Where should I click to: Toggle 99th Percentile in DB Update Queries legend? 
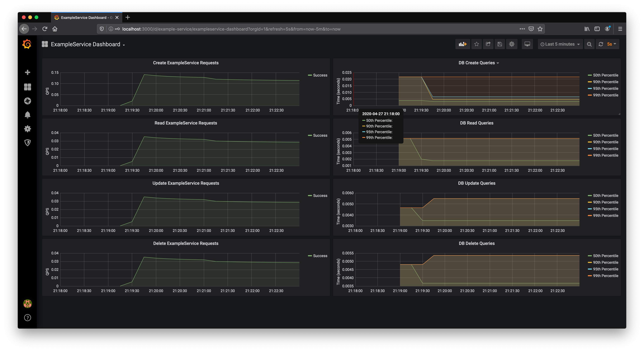pyautogui.click(x=605, y=215)
